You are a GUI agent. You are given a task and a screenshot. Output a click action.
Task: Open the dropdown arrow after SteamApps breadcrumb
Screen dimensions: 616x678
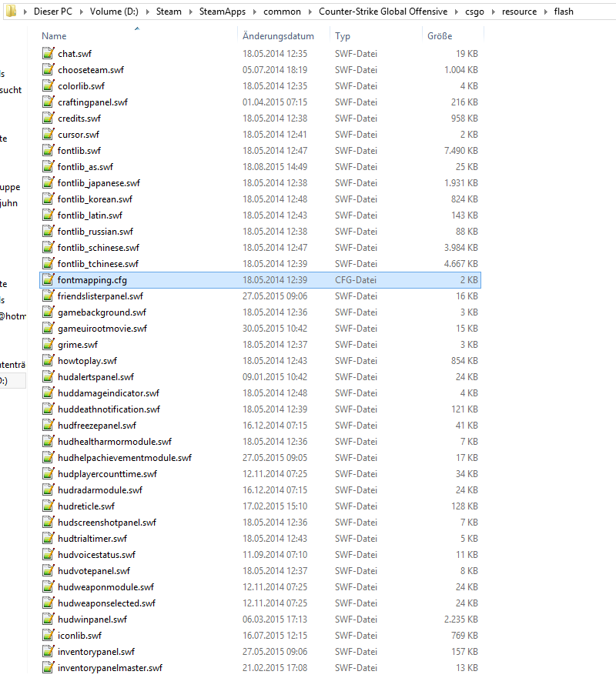coord(254,12)
